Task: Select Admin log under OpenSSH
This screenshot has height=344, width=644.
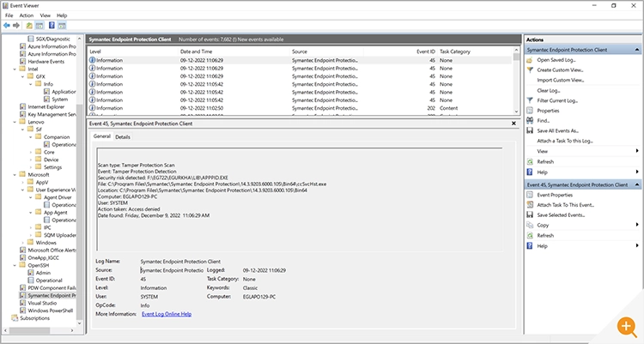Action: tap(43, 273)
